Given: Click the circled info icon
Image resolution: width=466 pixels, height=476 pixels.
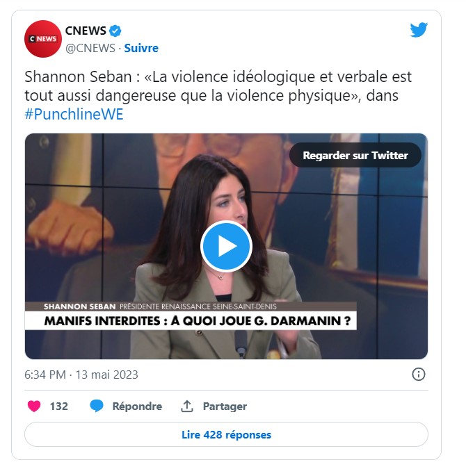Looking at the screenshot, I should pyautogui.click(x=418, y=375).
